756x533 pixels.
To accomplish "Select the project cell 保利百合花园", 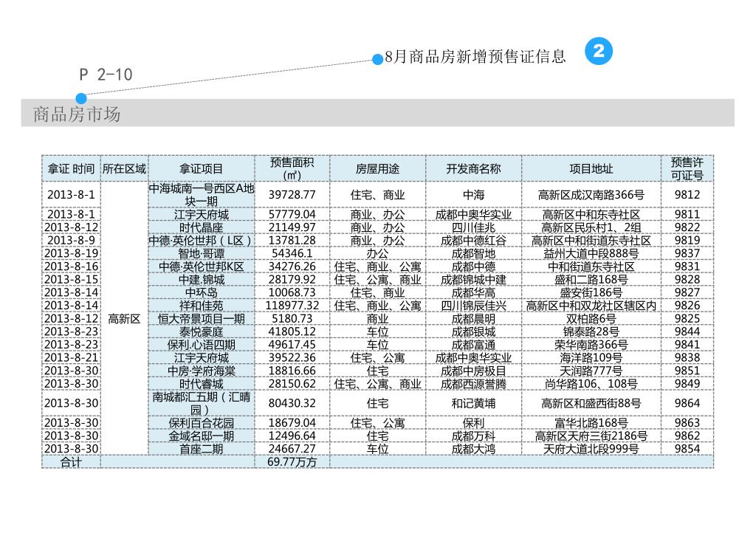I will tap(201, 423).
